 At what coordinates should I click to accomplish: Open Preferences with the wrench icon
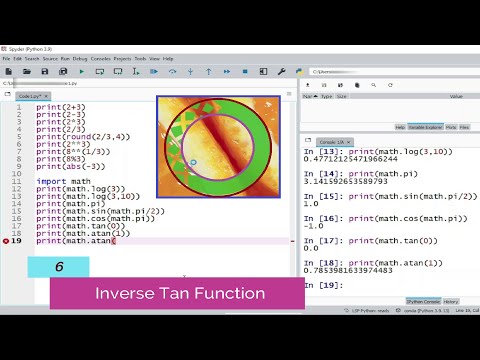(281, 71)
